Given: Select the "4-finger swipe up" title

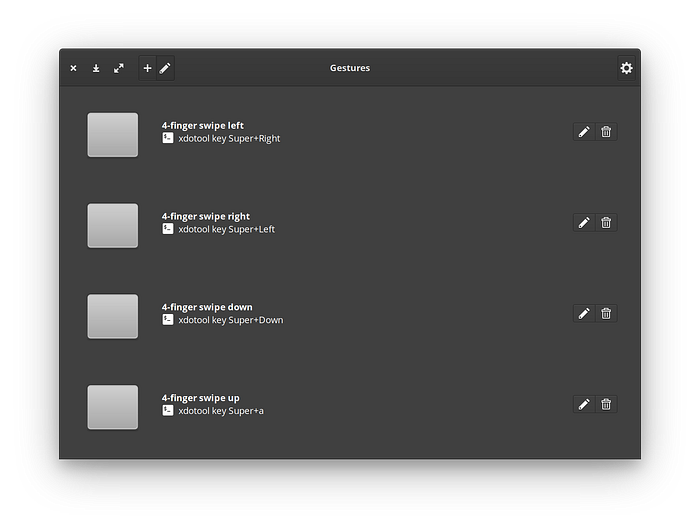Looking at the screenshot, I should click(x=200, y=398).
